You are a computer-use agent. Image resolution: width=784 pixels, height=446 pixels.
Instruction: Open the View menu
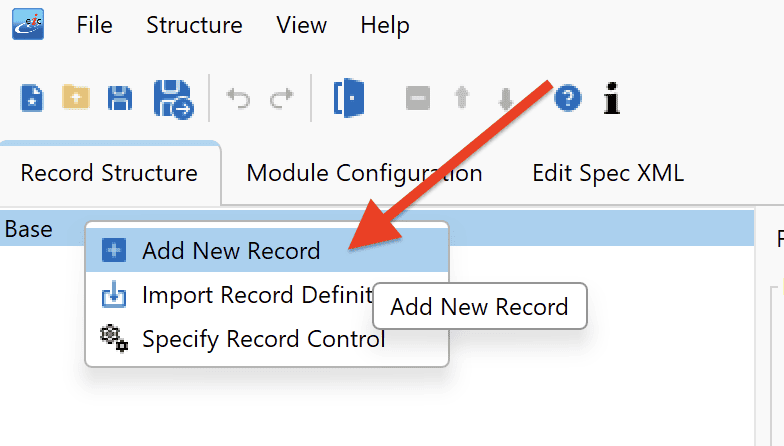coord(302,25)
